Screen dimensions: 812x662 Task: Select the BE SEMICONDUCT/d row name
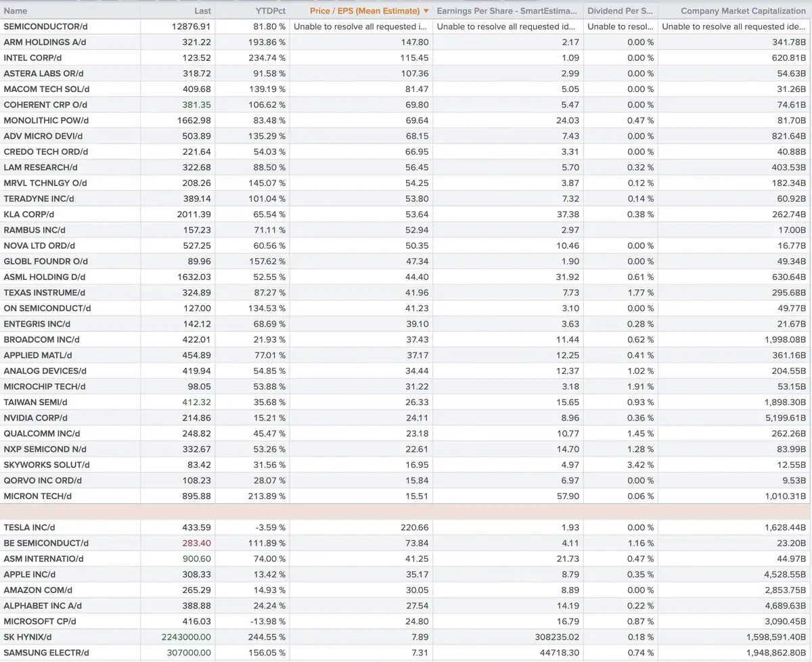click(46, 543)
